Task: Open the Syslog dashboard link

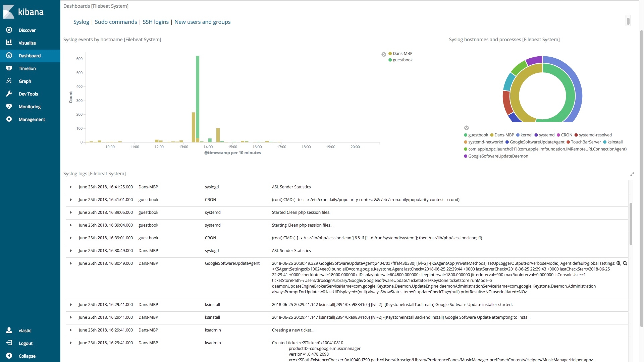Action: (81, 22)
